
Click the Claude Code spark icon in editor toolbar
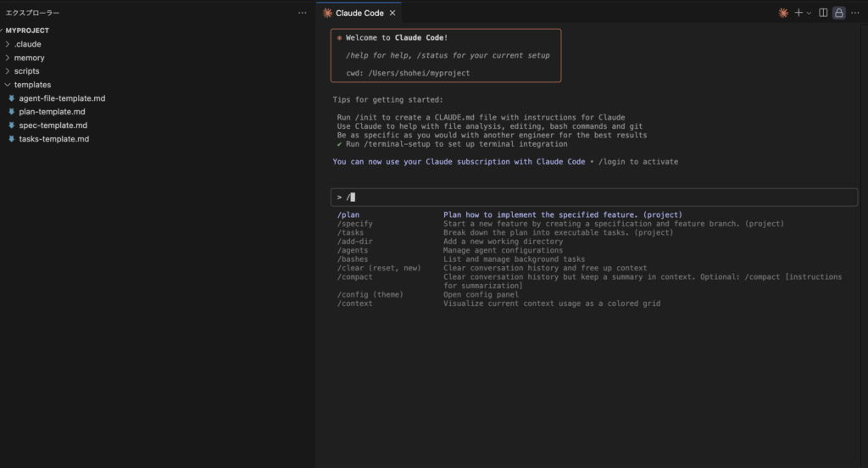(x=783, y=13)
